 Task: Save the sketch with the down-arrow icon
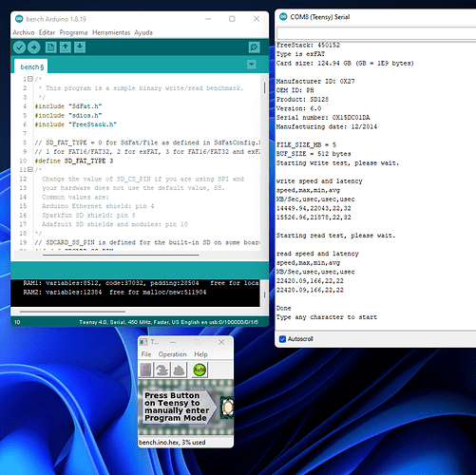[80, 47]
